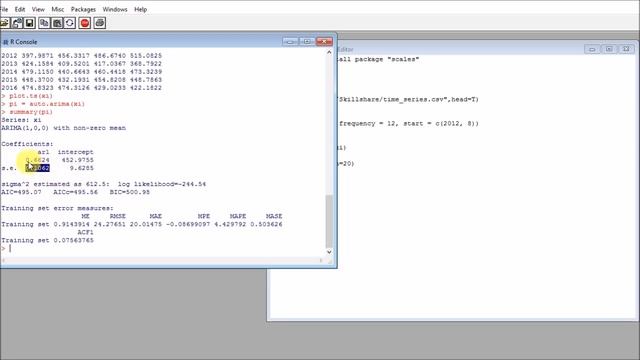Click the 'summary(pi)' command line
The image size is (640, 360).
click(27, 112)
